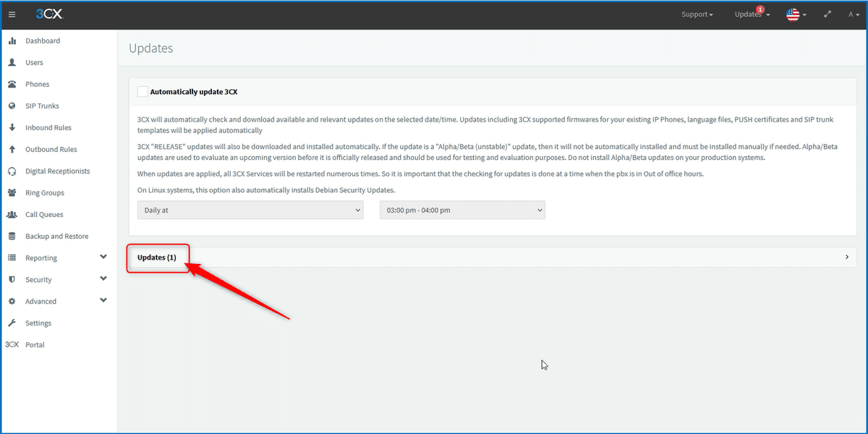The height and width of the screenshot is (434, 868).
Task: Click the Inbound Rules down-arrow icon
Action: 12,127
